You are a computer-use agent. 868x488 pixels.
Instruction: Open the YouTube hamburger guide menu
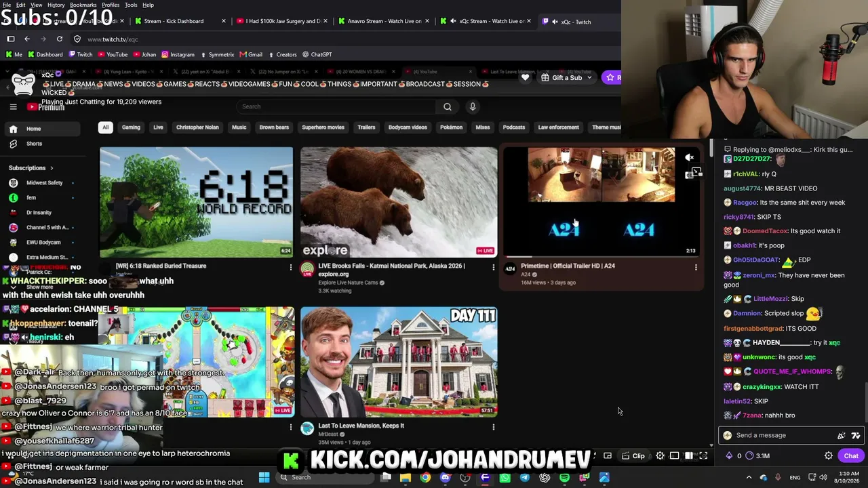click(13, 106)
